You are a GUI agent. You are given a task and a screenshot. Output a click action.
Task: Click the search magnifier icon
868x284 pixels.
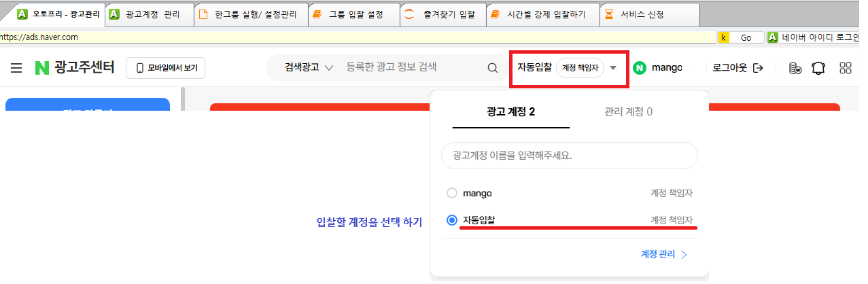click(x=493, y=68)
